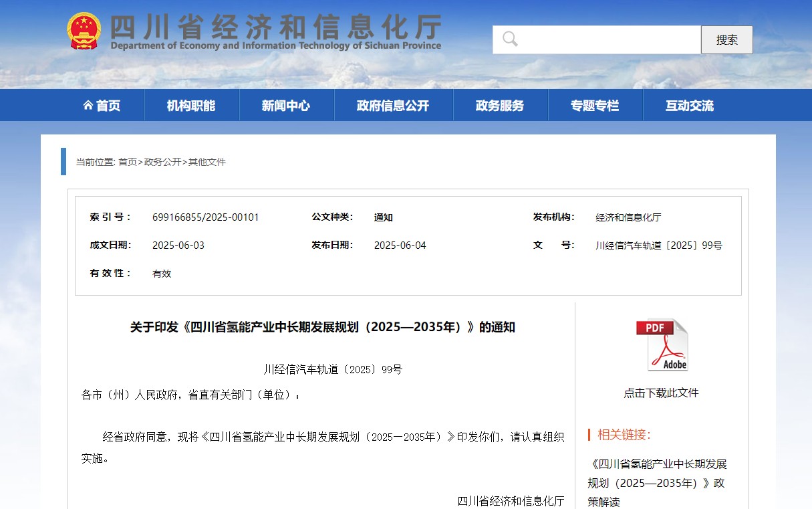
Task: Type in the search input field
Action: coord(608,39)
